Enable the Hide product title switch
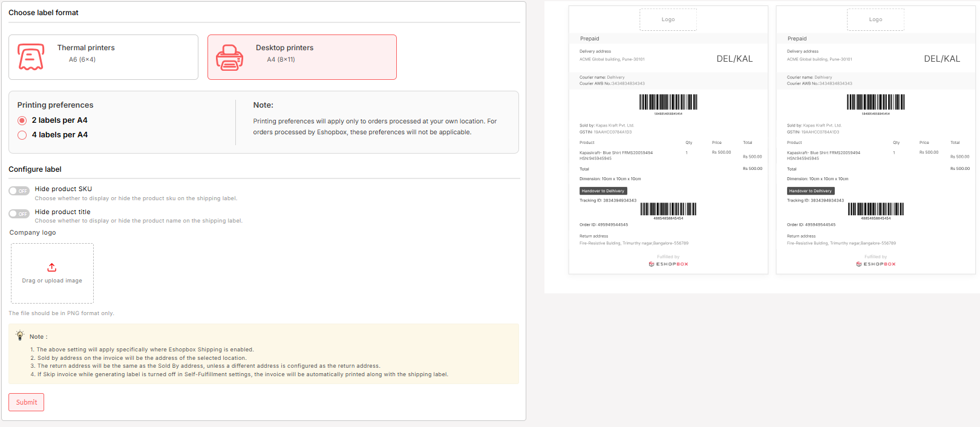Image resolution: width=980 pixels, height=427 pixels. pyautogui.click(x=19, y=213)
